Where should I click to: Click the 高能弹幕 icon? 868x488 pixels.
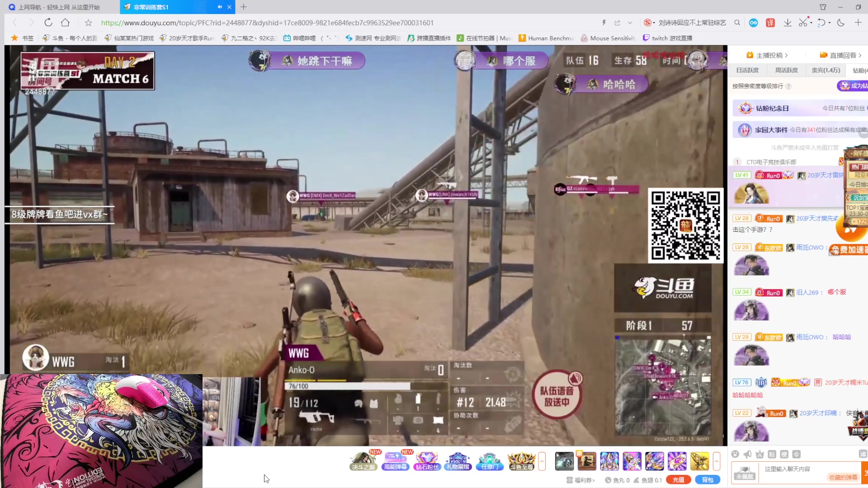[x=396, y=461]
